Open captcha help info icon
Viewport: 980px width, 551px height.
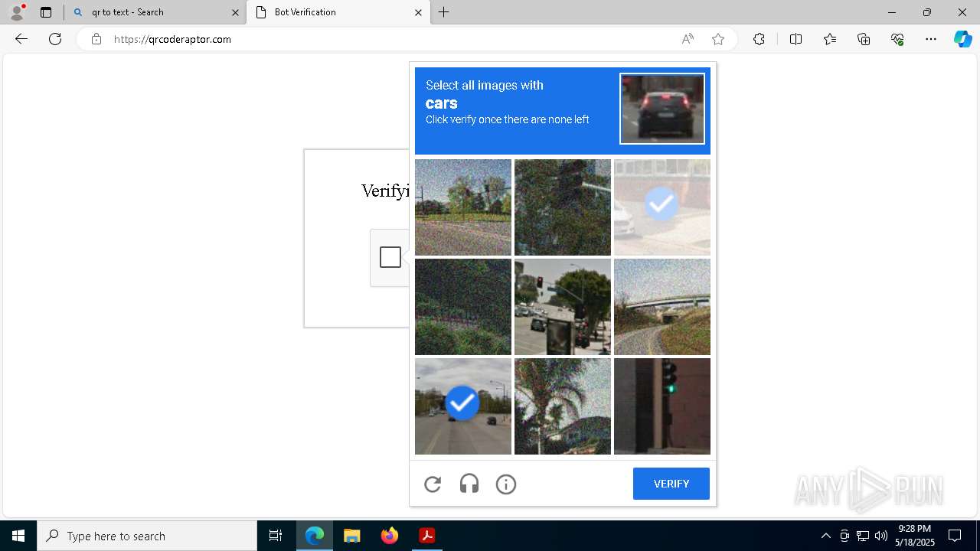click(x=506, y=484)
